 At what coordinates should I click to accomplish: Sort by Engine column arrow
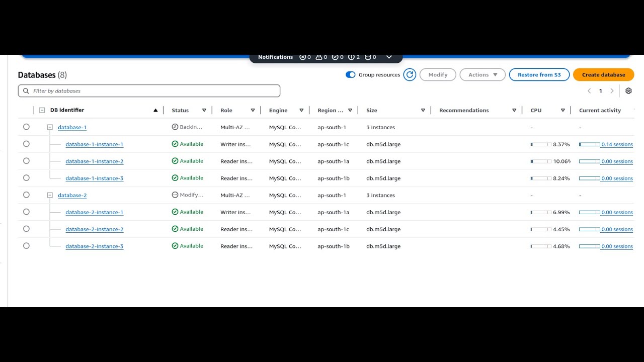click(x=301, y=110)
